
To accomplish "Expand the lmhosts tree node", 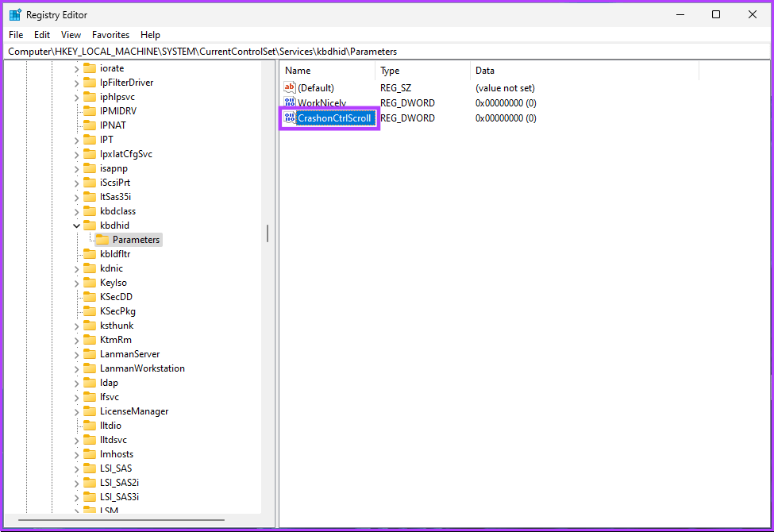I will pyautogui.click(x=76, y=455).
